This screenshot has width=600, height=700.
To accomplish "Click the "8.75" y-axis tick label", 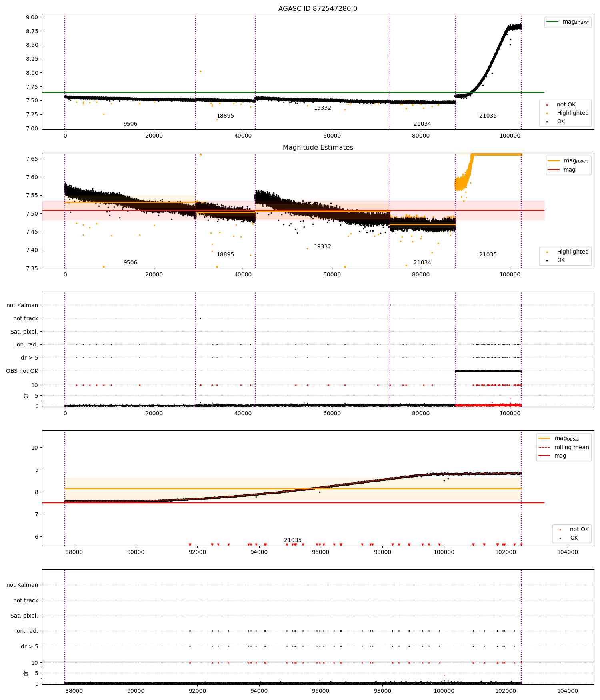I will coord(33,31).
